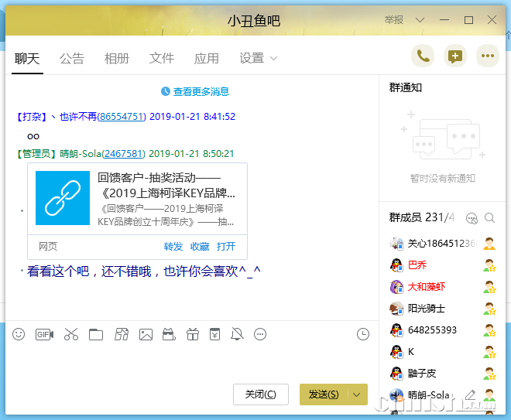This screenshot has height=420, width=511.
Task: Click 收藏 on the shared link card
Action: [200, 247]
